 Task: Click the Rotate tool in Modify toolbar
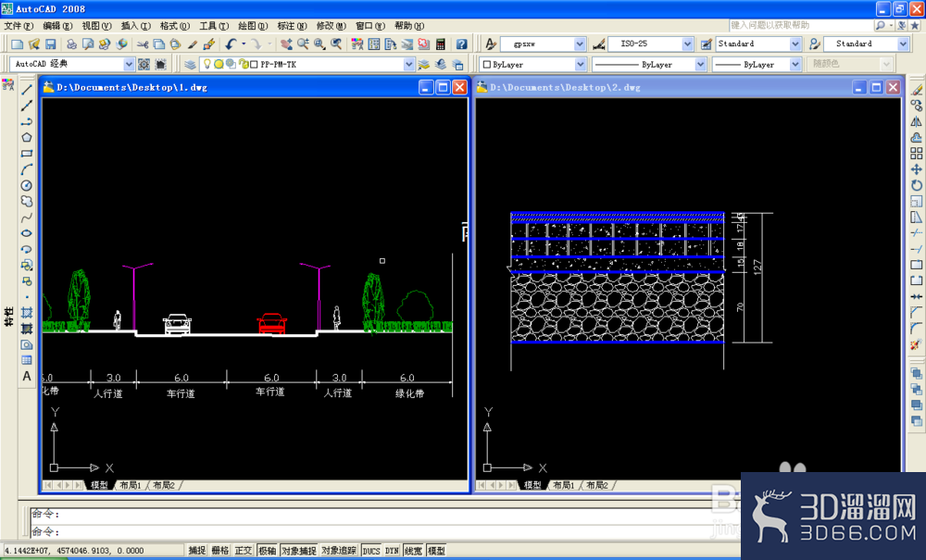coord(916,185)
